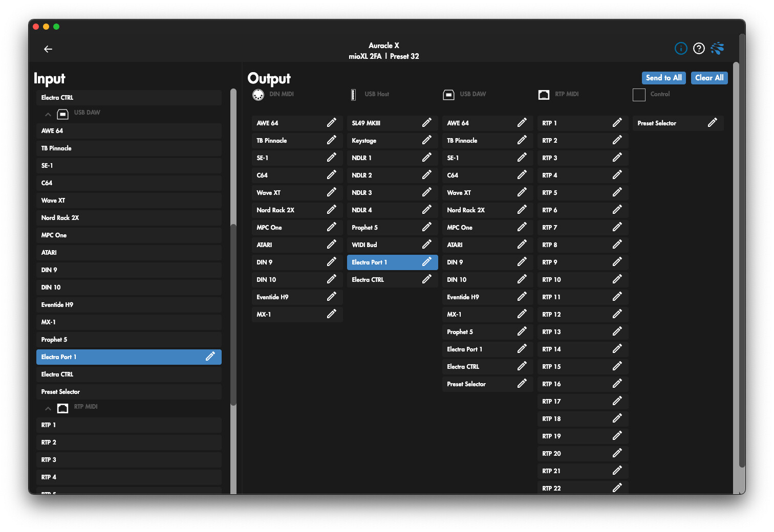This screenshot has width=774, height=532.
Task: Select Wave XT input
Action: pyautogui.click(x=129, y=201)
